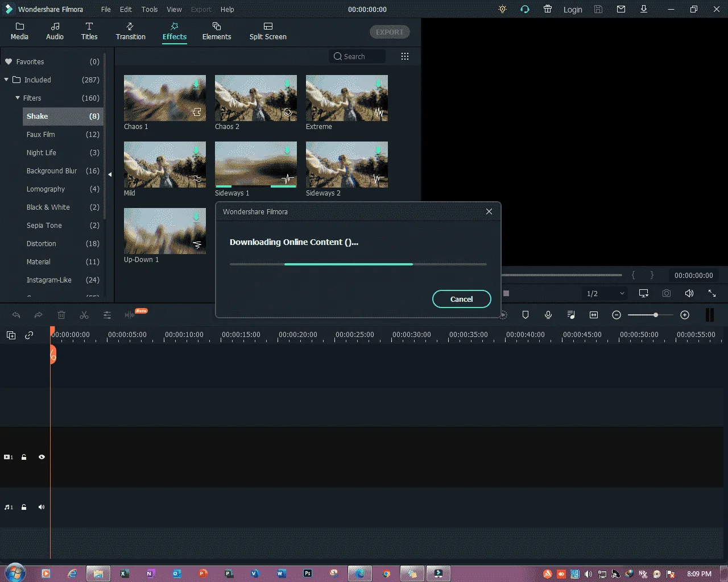Click the voiceover microphone icon
728x582 pixels.
(548, 315)
